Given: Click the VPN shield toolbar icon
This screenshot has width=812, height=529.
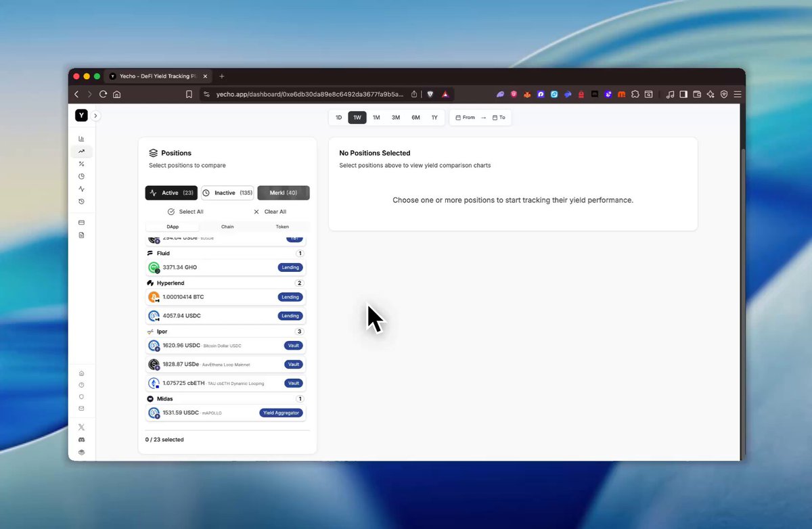Looking at the screenshot, I should 724,95.
